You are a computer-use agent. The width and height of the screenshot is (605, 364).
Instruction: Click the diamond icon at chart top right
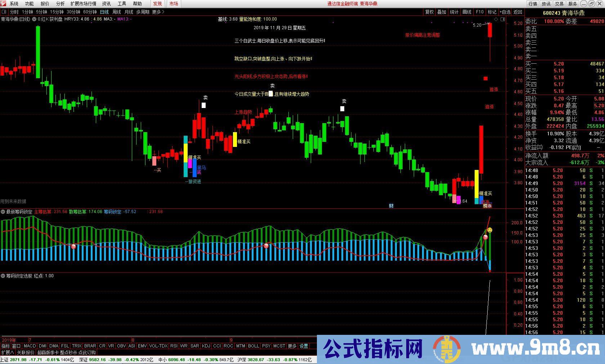496,19
